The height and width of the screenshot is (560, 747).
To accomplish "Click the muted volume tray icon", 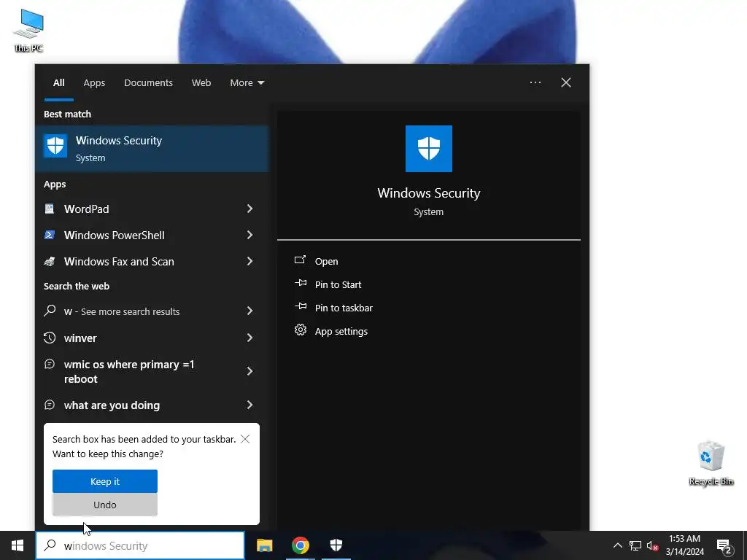I will [652, 545].
